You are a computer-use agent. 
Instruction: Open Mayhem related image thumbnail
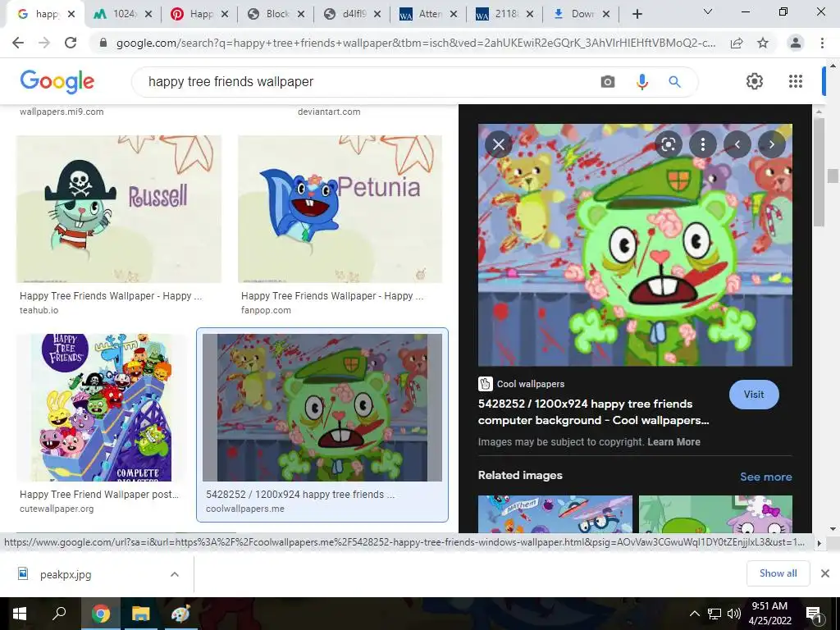coord(555,514)
